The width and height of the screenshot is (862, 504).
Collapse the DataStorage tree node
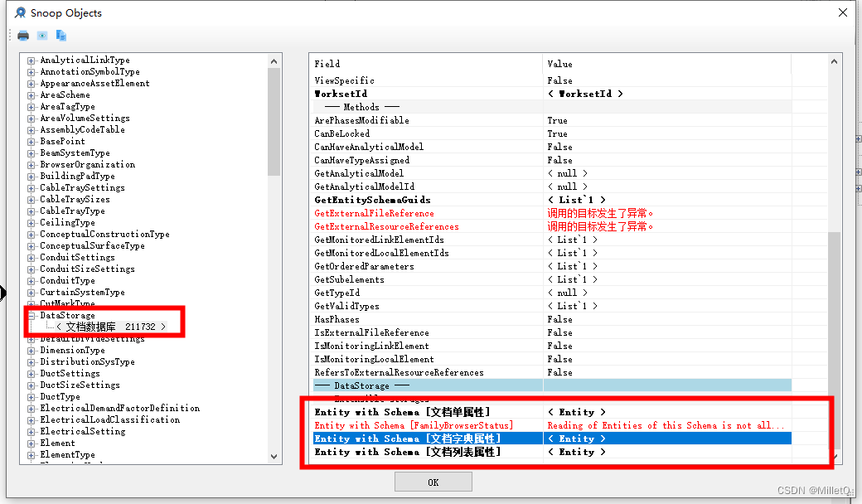31,316
